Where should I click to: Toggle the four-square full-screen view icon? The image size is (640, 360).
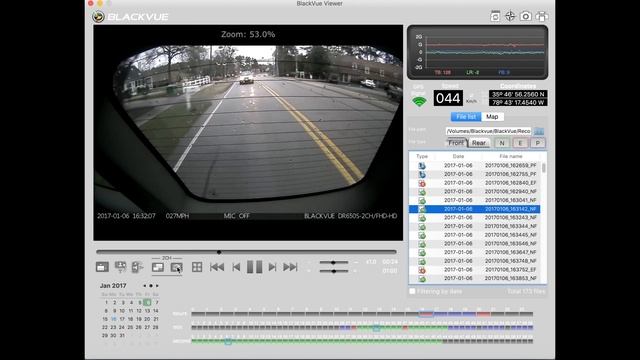[x=197, y=267]
